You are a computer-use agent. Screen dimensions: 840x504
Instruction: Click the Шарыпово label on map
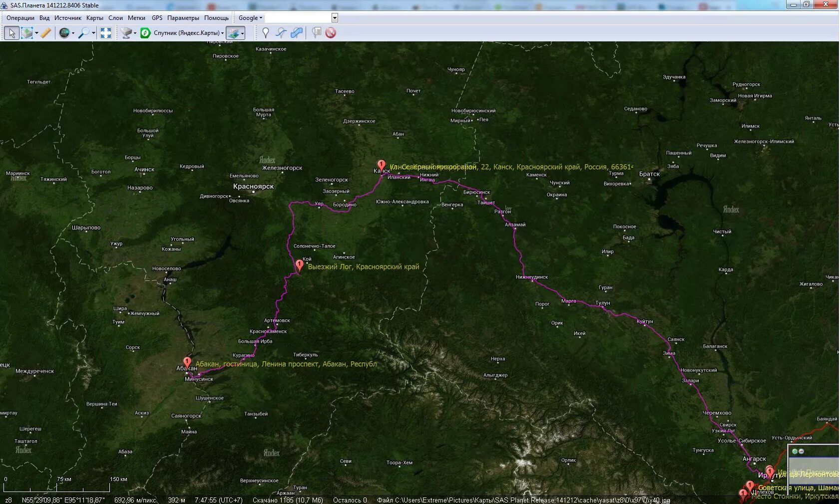pyautogui.click(x=86, y=228)
